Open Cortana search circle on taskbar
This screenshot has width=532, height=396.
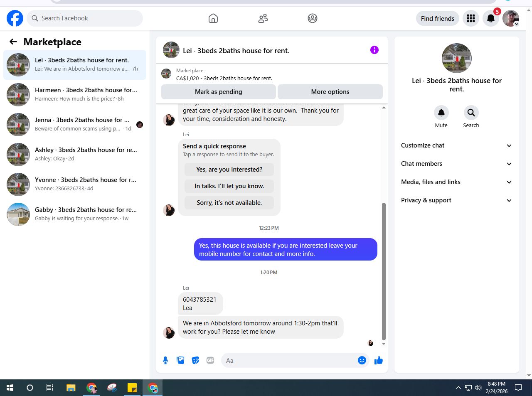click(x=30, y=388)
